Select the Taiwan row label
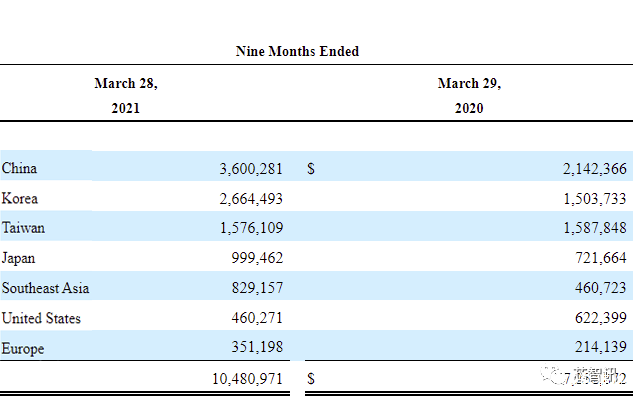The height and width of the screenshot is (403, 638). tap(24, 229)
